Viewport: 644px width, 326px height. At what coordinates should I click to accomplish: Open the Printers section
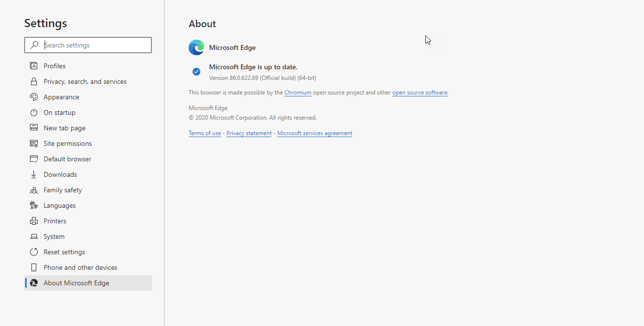point(88,221)
